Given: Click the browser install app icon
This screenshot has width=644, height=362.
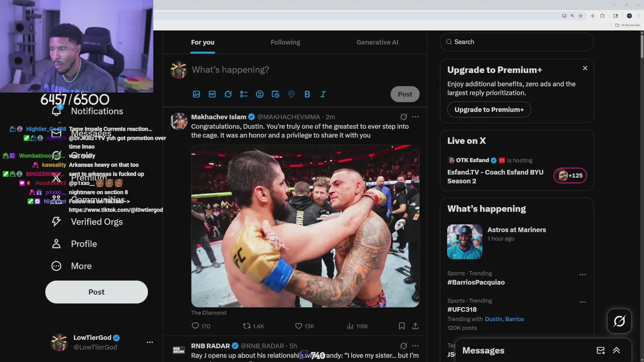Looking at the screenshot, I should [x=564, y=16].
